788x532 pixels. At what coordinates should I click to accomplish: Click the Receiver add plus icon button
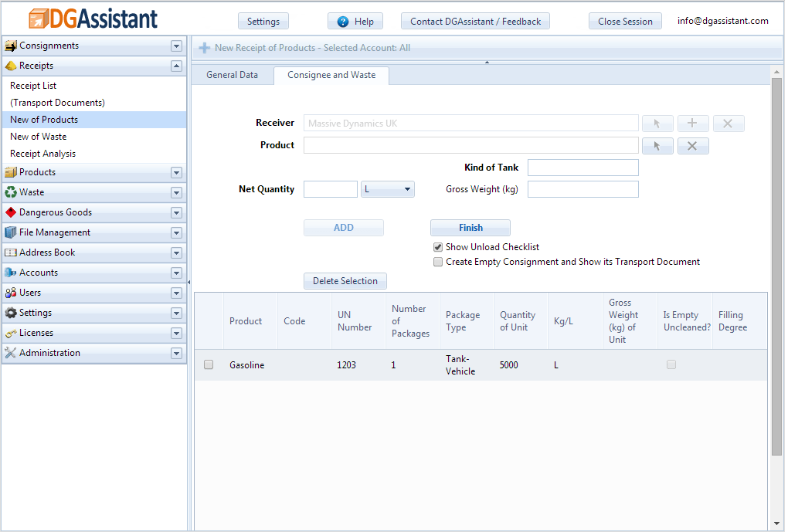click(x=692, y=124)
